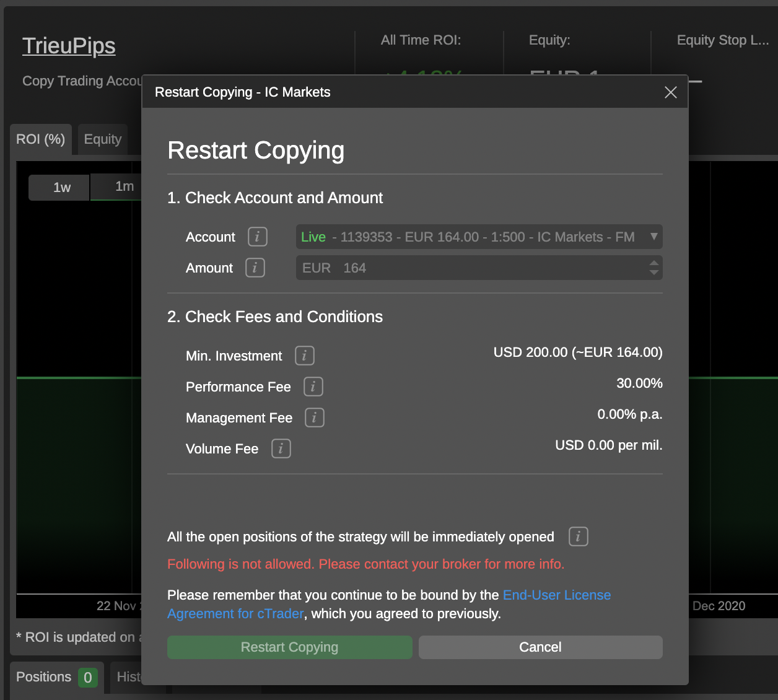The width and height of the screenshot is (778, 700).
Task: Select the 1w chart timeframe
Action: [59, 187]
